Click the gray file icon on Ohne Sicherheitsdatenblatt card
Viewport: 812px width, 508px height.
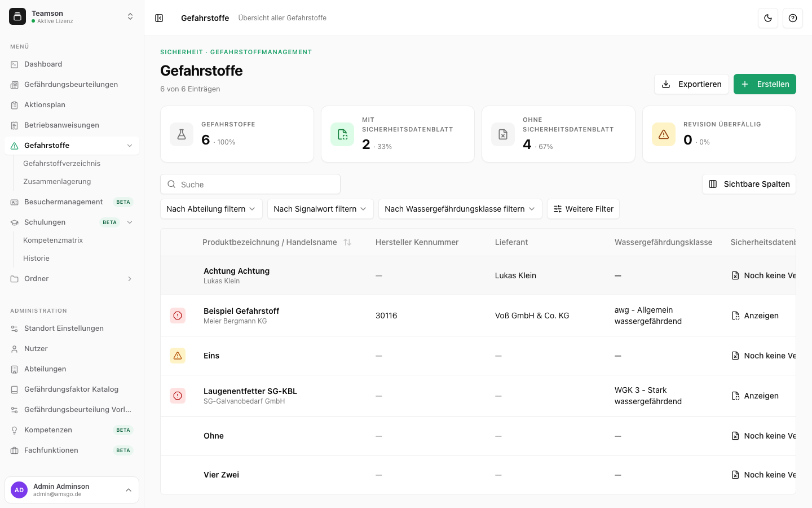503,134
